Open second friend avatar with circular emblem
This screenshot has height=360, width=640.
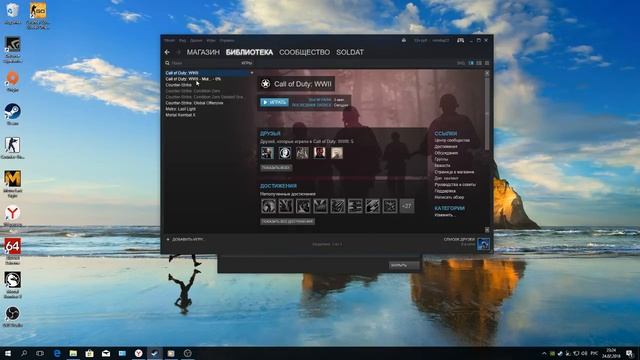pos(285,153)
